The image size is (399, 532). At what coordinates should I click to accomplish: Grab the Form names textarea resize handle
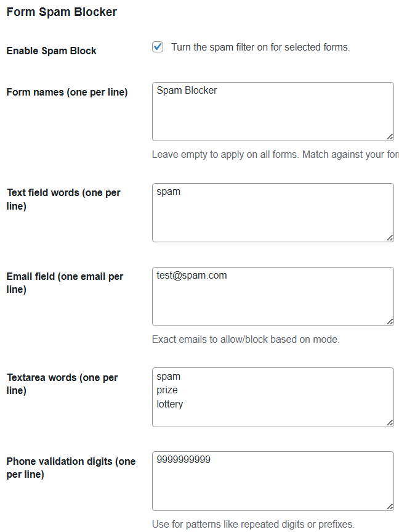390,137
